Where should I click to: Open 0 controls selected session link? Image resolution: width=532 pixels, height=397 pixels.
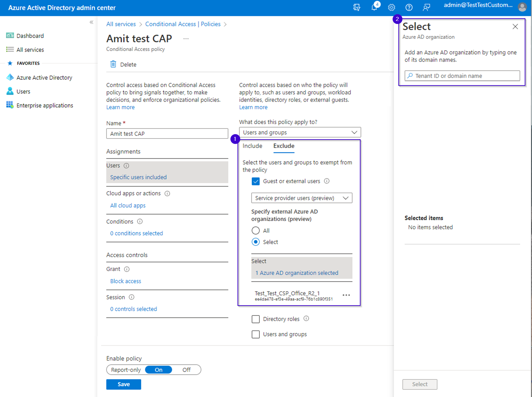pos(134,309)
